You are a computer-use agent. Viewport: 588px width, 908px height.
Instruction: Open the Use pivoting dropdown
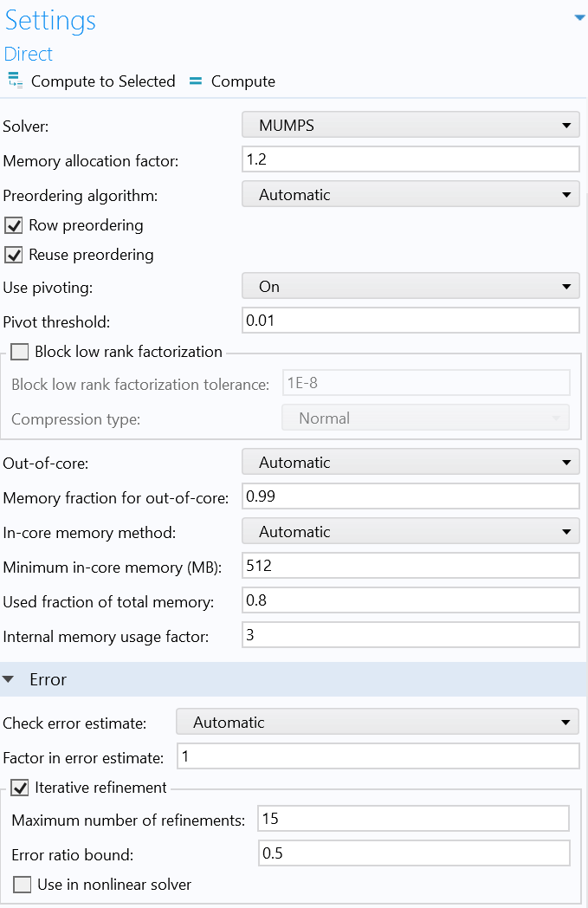coord(410,287)
